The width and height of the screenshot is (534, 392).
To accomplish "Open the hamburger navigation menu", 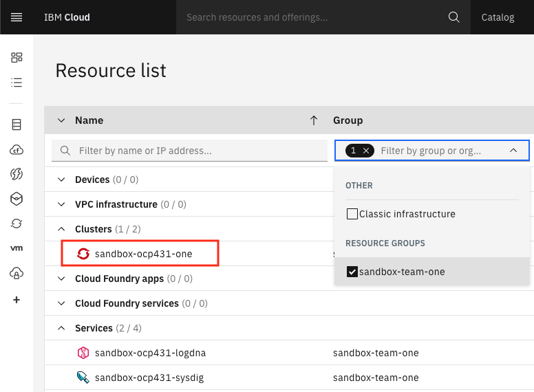I will coord(17,17).
